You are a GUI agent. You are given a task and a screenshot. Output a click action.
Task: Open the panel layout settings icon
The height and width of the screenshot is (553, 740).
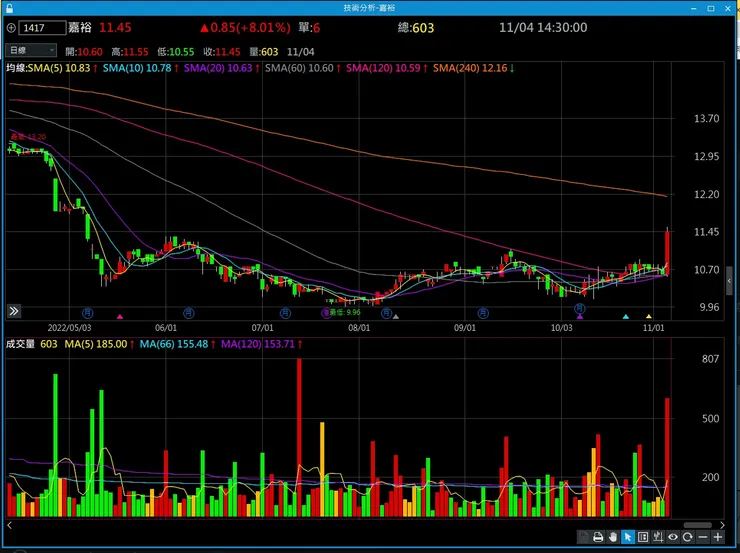pos(643,537)
